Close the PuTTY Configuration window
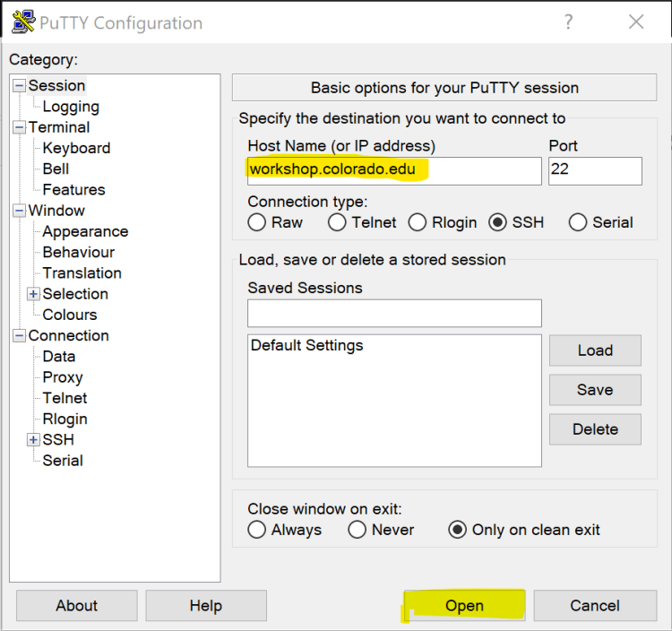The width and height of the screenshot is (672, 631). 636,22
